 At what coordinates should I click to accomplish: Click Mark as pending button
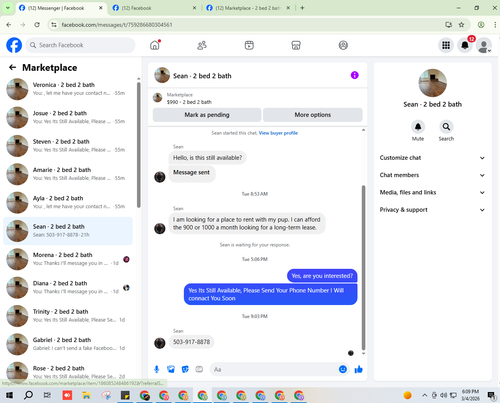[207, 115]
